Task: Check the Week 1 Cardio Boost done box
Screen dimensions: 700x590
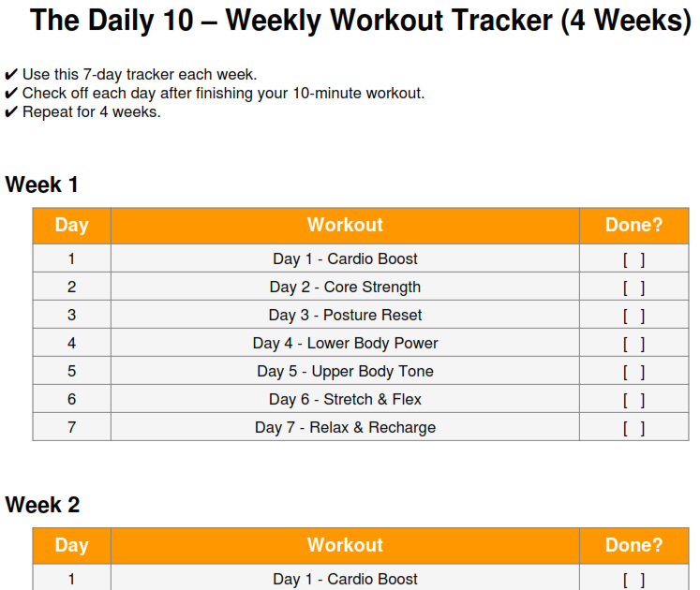Action: [x=633, y=259]
